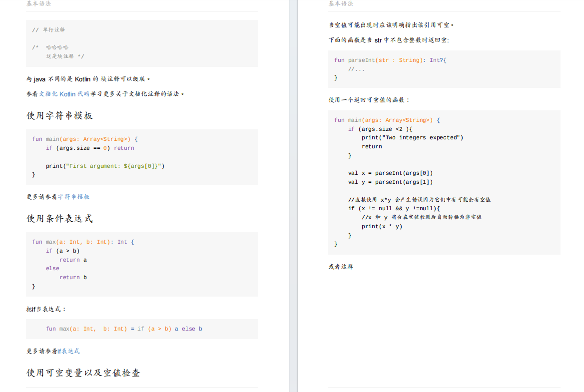The width and height of the screenshot is (584, 392).
Task: Click fun main line on left page
Action: 85,139
